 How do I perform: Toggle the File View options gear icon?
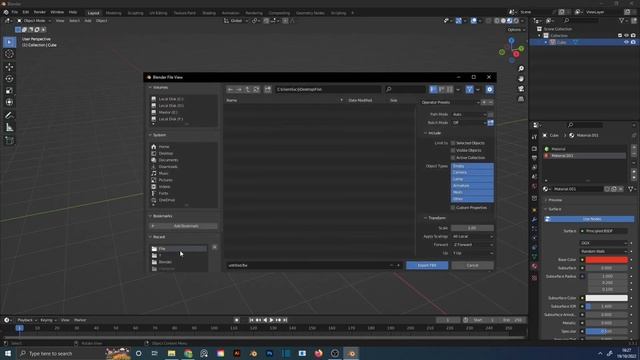(x=489, y=89)
